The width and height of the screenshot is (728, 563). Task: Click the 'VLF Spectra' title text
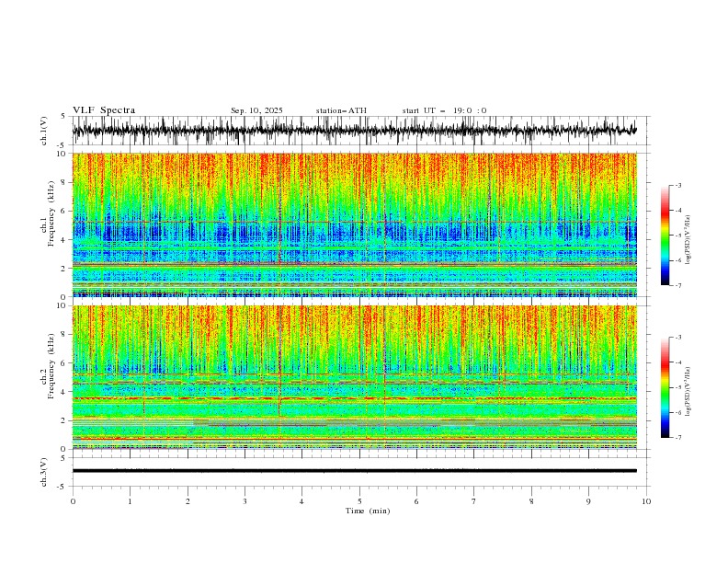[104, 110]
